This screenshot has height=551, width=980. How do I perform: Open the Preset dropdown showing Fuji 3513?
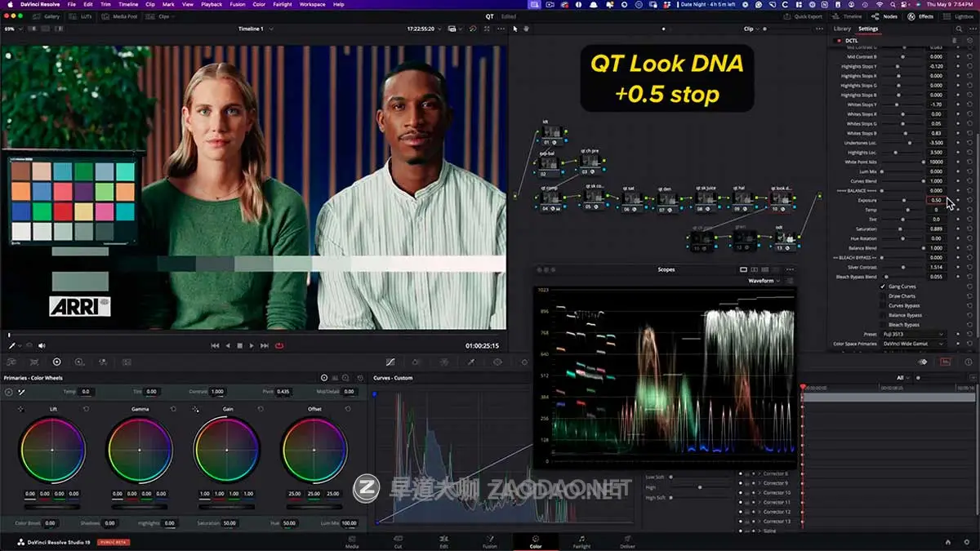(913, 334)
